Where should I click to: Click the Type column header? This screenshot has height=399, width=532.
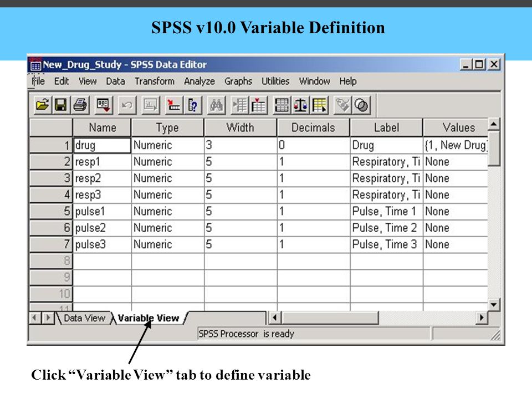coord(167,127)
